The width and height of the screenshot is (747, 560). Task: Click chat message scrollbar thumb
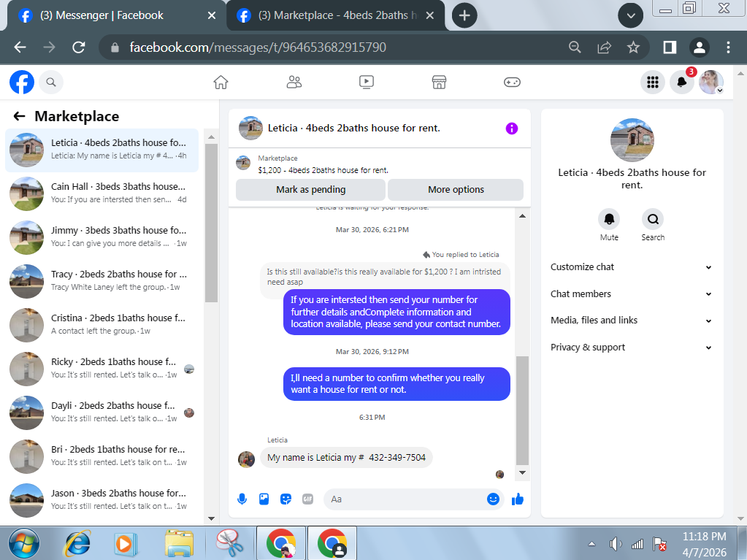coord(522,410)
